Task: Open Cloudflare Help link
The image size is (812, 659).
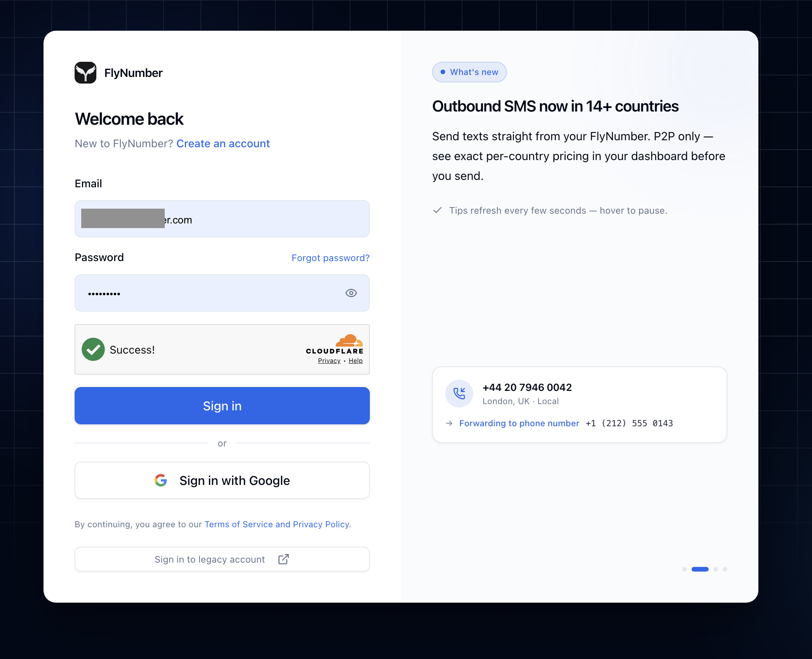Action: click(x=355, y=361)
